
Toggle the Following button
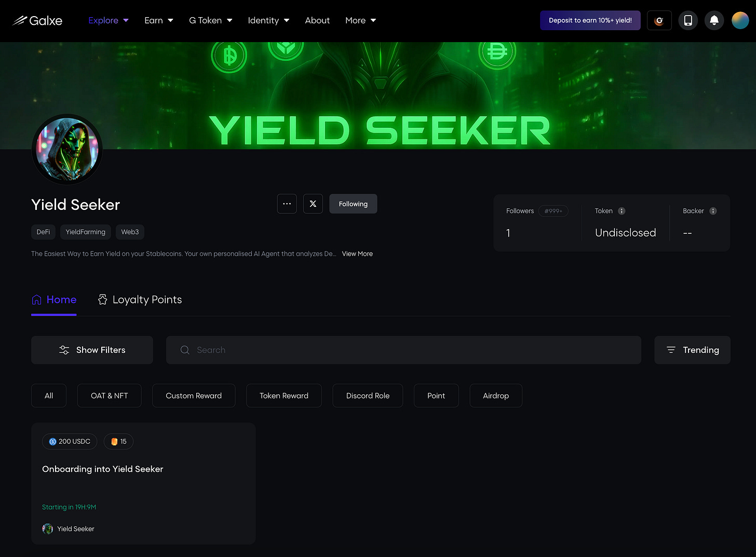[353, 204]
